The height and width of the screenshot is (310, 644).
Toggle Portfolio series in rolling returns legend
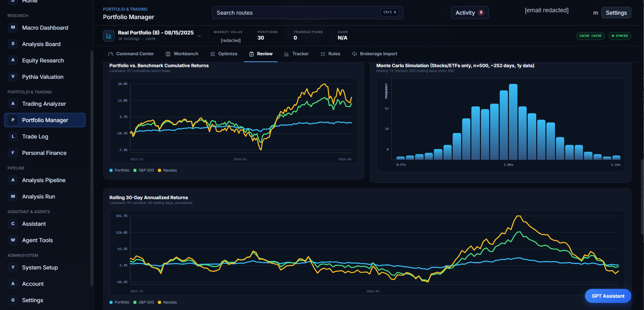click(x=119, y=302)
